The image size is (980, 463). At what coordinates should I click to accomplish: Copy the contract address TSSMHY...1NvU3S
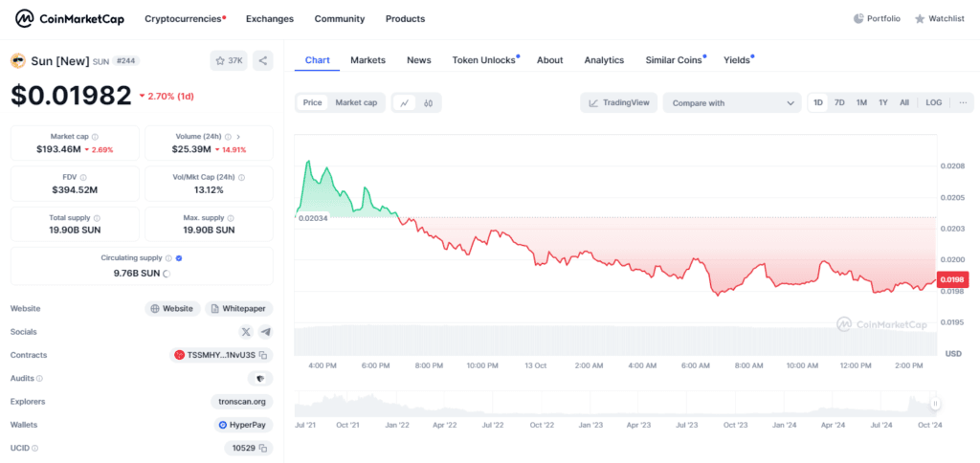[x=263, y=355]
